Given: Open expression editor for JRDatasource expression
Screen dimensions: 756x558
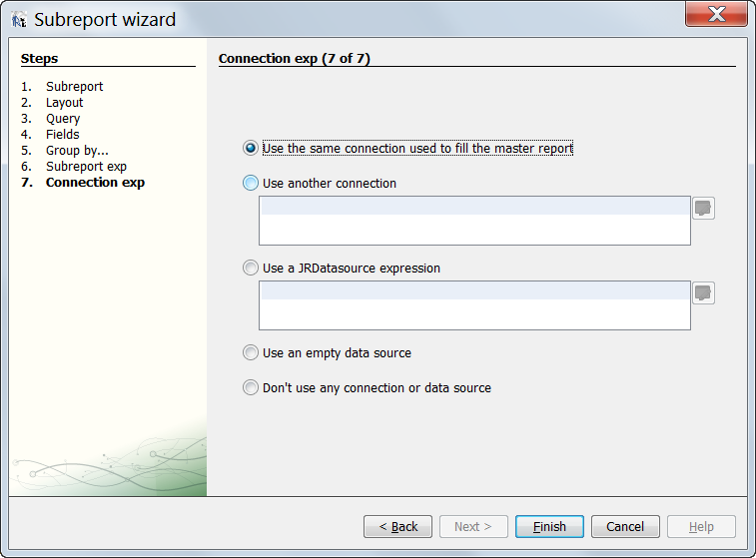Looking at the screenshot, I should (704, 292).
